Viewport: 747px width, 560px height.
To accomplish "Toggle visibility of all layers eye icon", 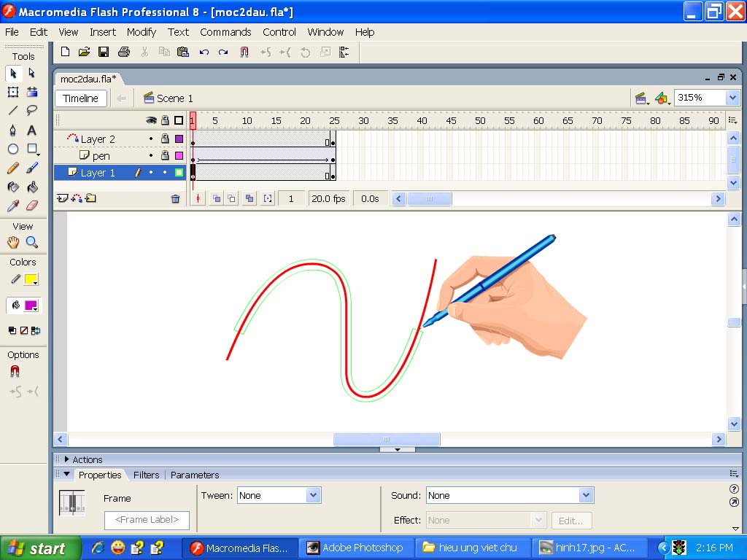I will (151, 120).
